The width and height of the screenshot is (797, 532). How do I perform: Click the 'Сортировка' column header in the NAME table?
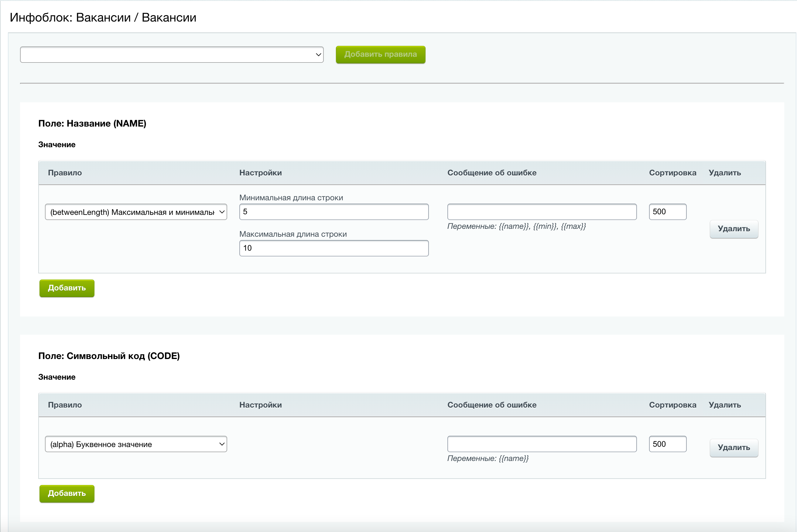672,173
